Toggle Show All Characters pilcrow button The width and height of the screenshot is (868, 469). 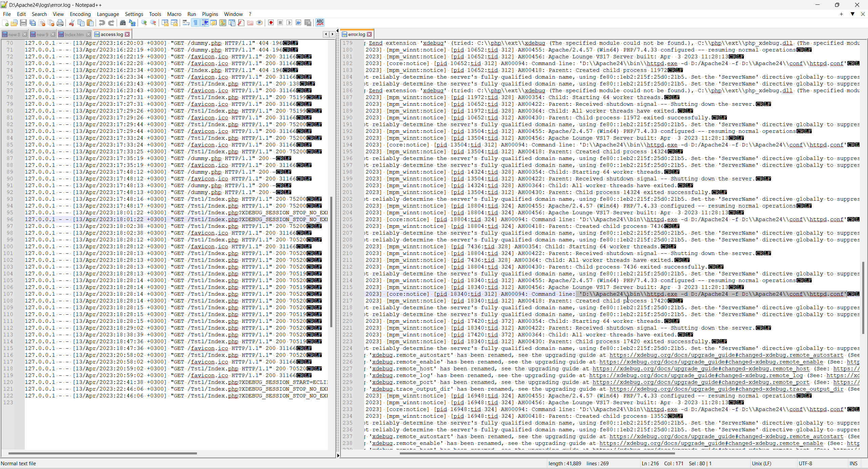click(196, 23)
